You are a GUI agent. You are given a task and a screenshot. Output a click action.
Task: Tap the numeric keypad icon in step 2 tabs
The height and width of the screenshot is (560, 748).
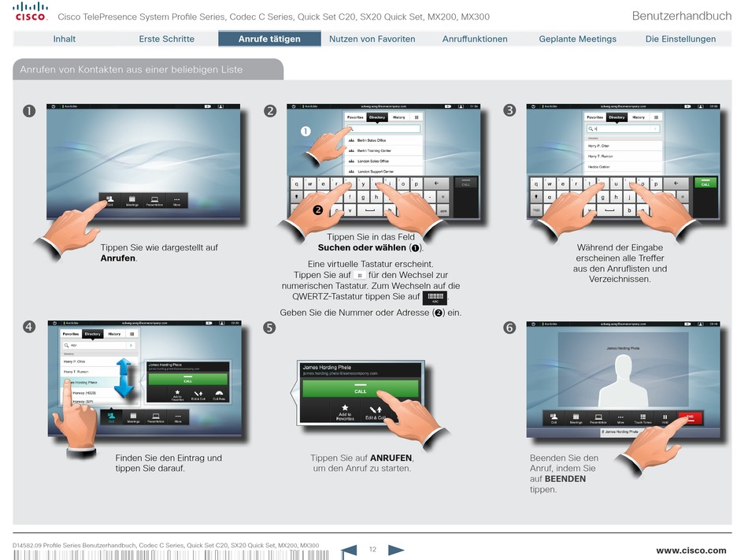417,117
